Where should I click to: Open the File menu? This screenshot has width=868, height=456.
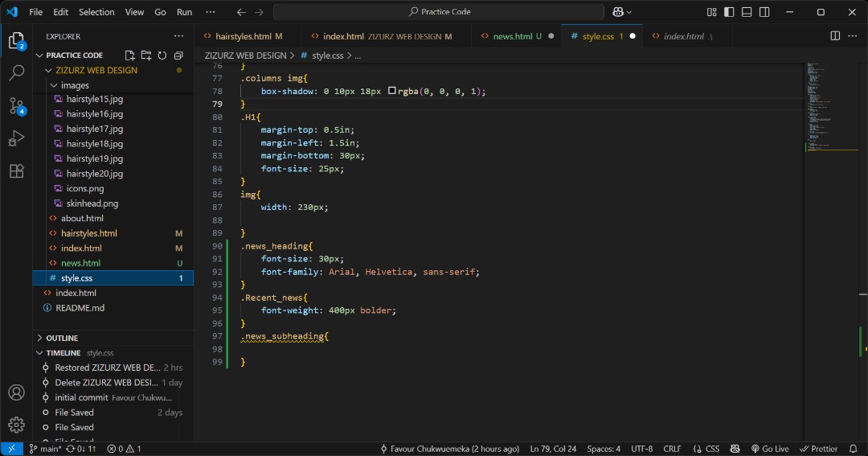pos(36,11)
